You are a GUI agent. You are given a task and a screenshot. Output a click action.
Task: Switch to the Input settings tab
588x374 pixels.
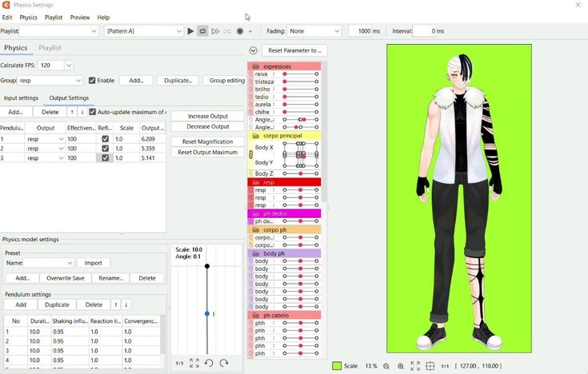pyautogui.click(x=22, y=98)
